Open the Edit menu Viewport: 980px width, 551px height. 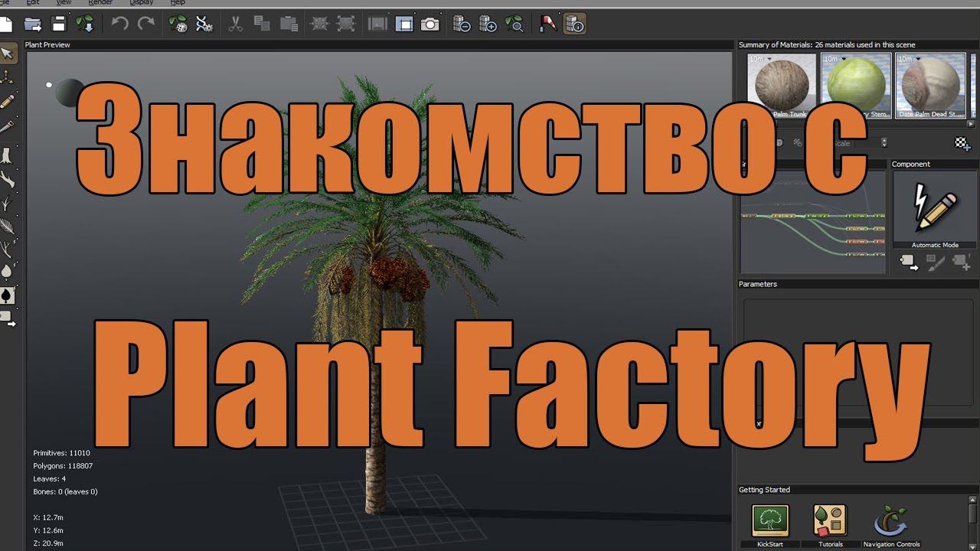point(32,3)
